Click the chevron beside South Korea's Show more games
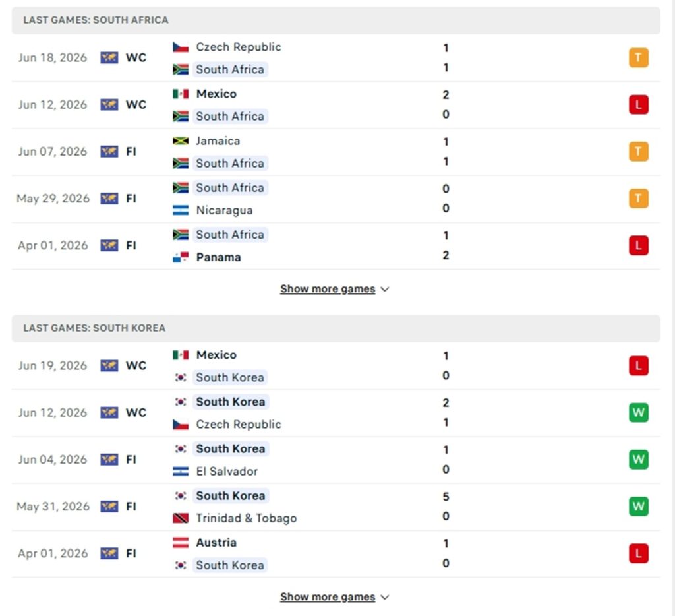 point(385,597)
